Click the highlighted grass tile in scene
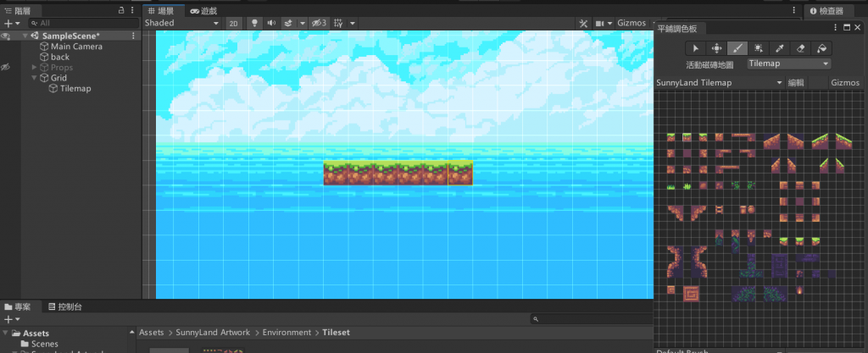868x353 pixels. (460, 173)
